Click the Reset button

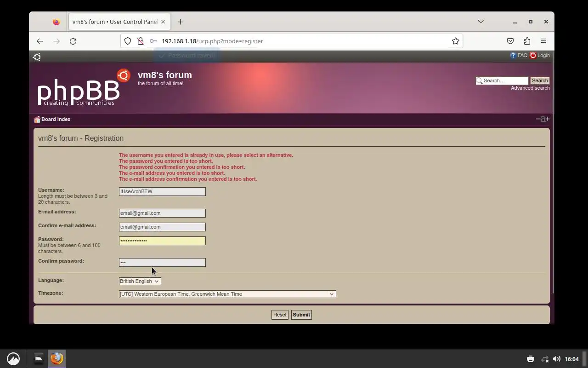point(280,315)
